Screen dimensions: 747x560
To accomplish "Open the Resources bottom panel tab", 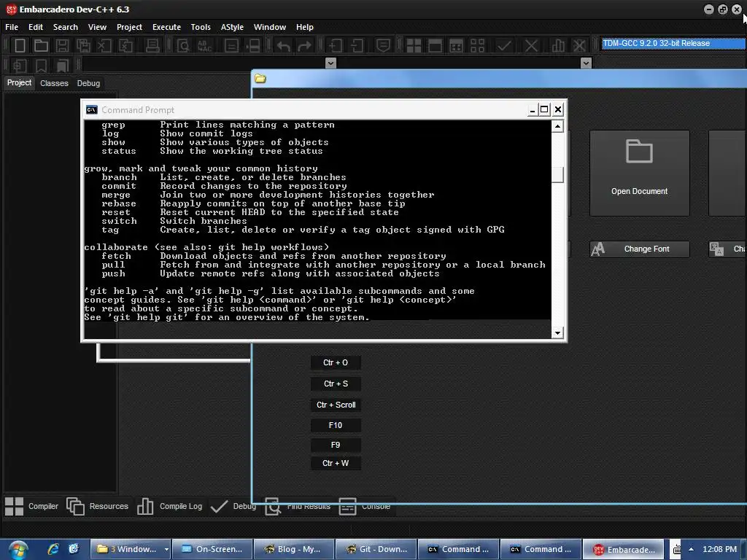I will click(98, 506).
